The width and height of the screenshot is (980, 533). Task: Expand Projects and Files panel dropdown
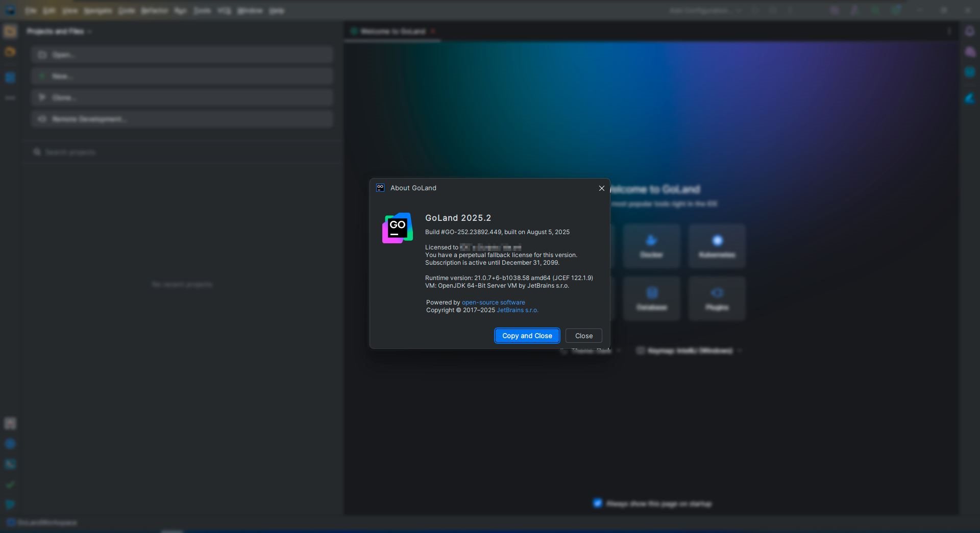pos(59,31)
